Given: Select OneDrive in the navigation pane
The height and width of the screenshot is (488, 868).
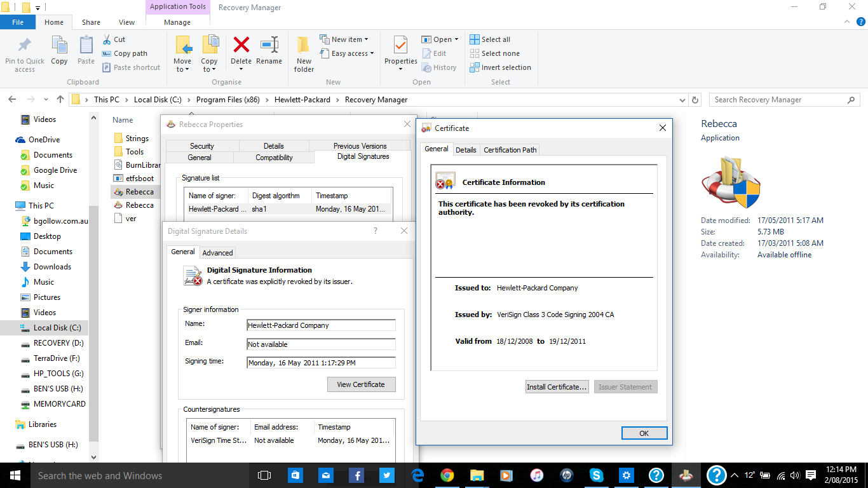Looking at the screenshot, I should (44, 140).
